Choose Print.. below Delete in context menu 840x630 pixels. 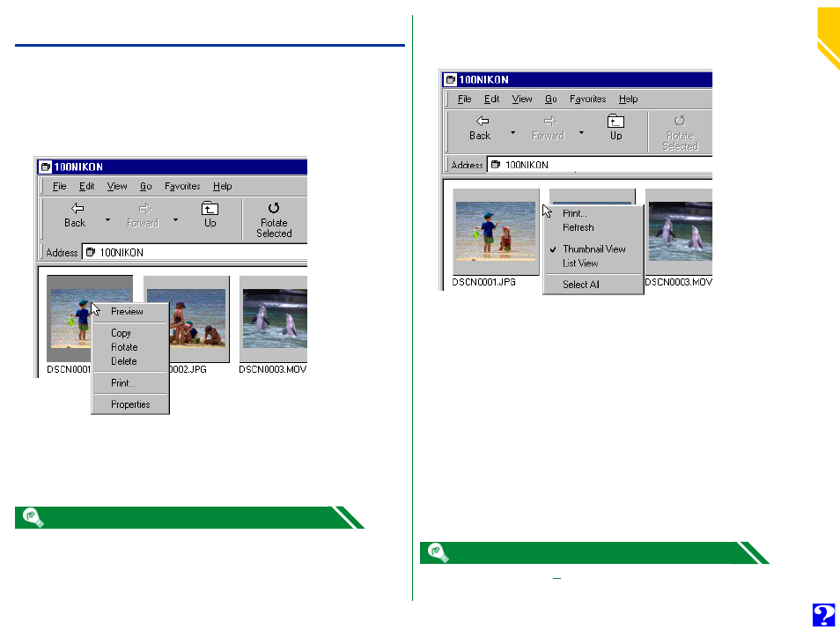(x=130, y=382)
